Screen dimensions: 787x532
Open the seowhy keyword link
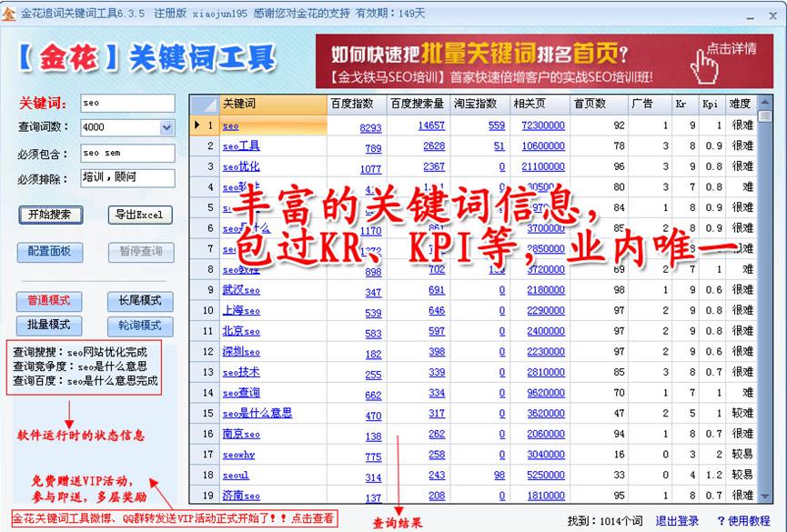(238, 455)
